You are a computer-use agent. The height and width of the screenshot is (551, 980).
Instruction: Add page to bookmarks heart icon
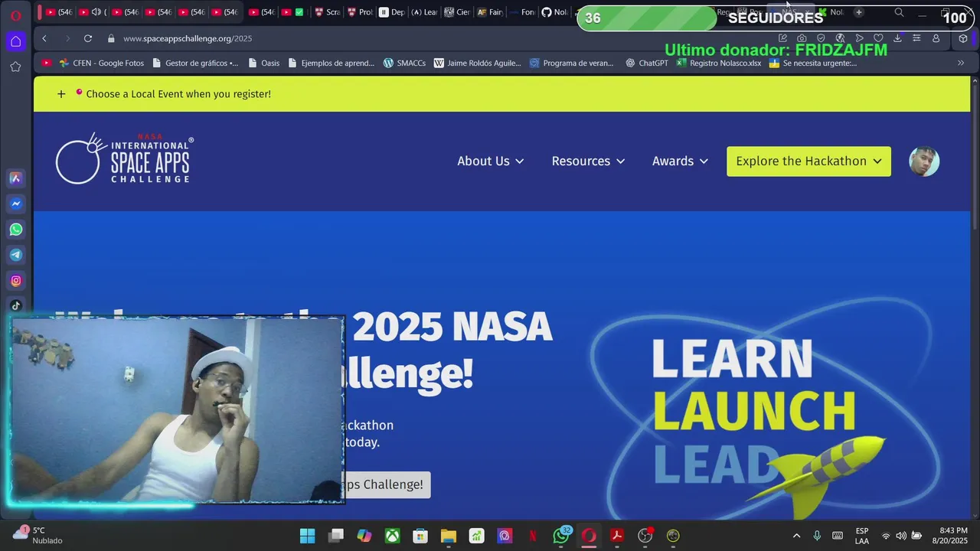tap(878, 38)
